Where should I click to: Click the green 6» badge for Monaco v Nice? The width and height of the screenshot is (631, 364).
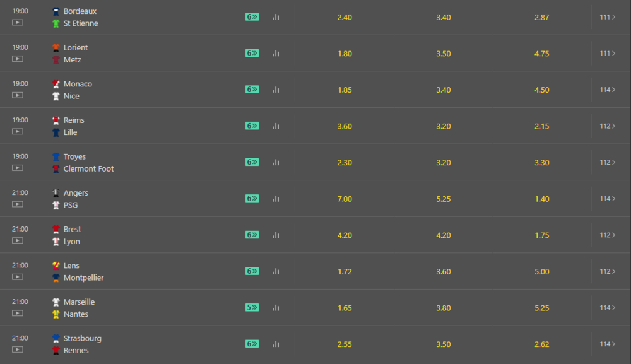pos(252,90)
